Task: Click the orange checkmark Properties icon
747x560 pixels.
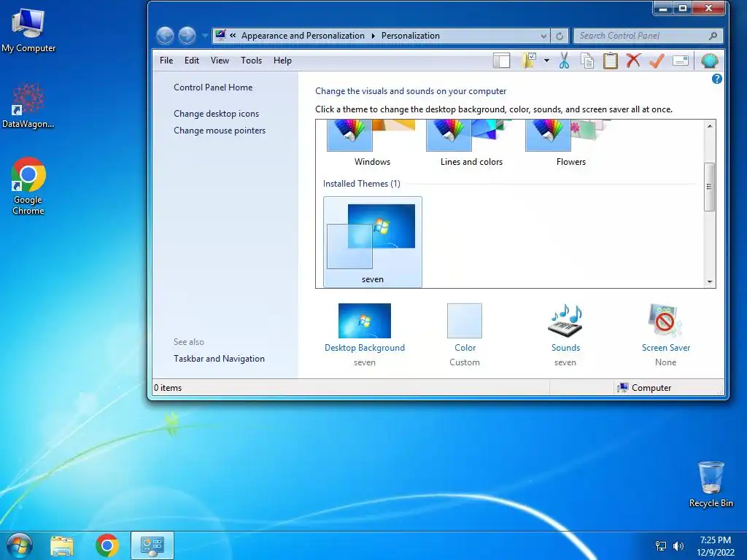Action: click(x=657, y=61)
